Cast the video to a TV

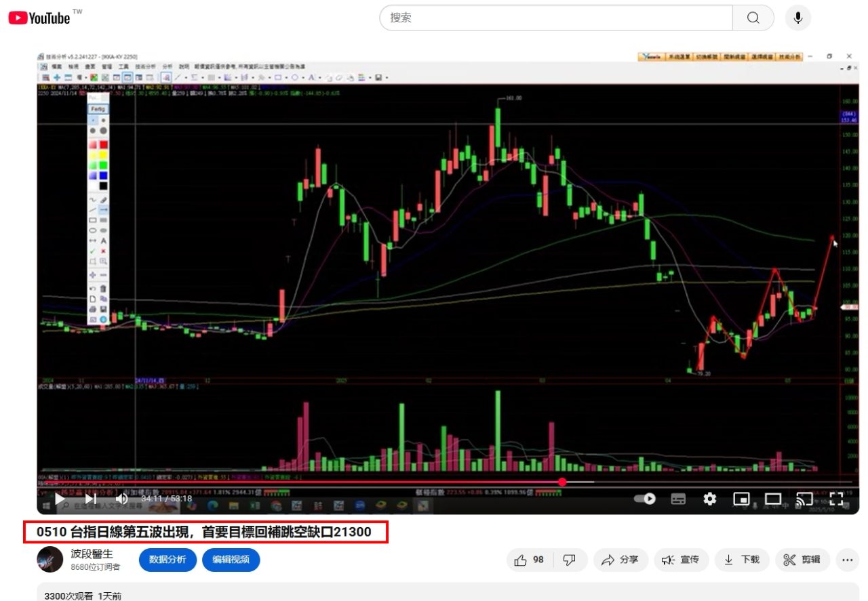(804, 499)
